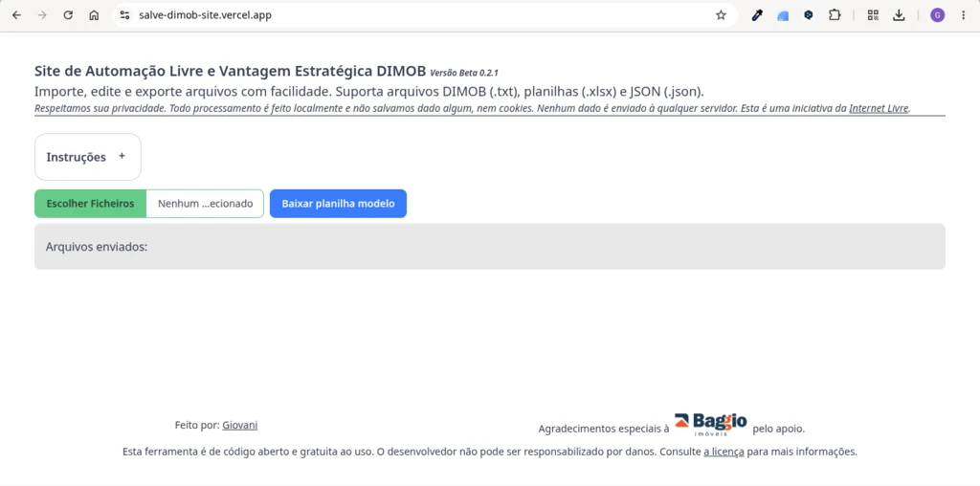980x486 pixels.
Task: Click Baixar planilha modelo button
Action: [x=338, y=204]
